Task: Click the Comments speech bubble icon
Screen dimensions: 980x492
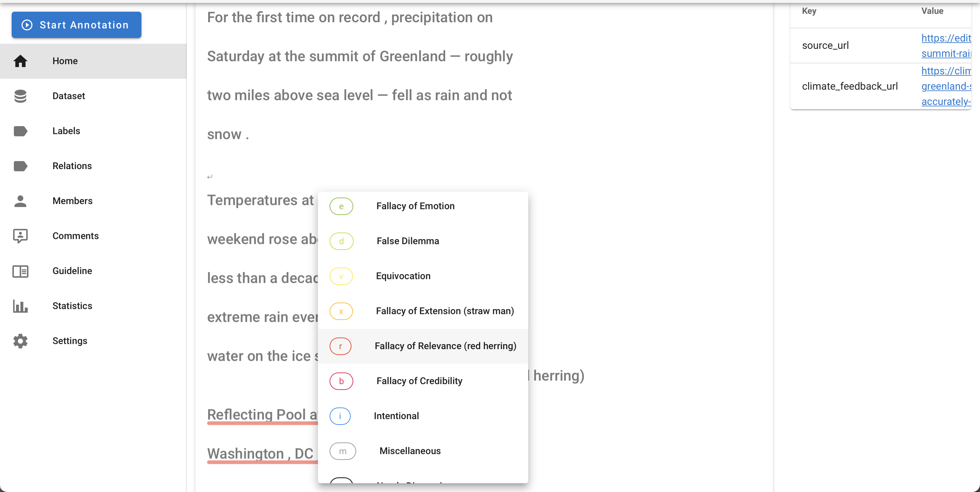Action: (x=20, y=236)
